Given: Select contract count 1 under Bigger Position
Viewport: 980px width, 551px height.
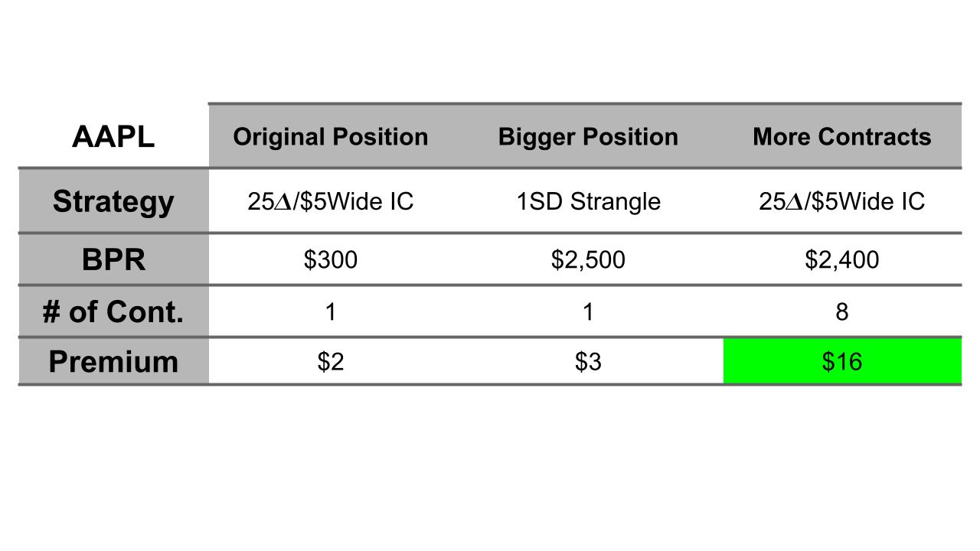Looking at the screenshot, I should click(x=588, y=311).
